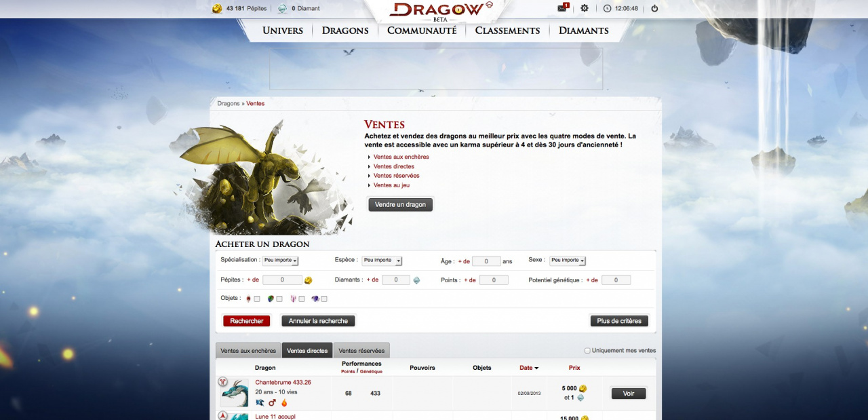868x420 pixels.
Task: Click the green-blue object icon in Objets row
Action: point(271,299)
